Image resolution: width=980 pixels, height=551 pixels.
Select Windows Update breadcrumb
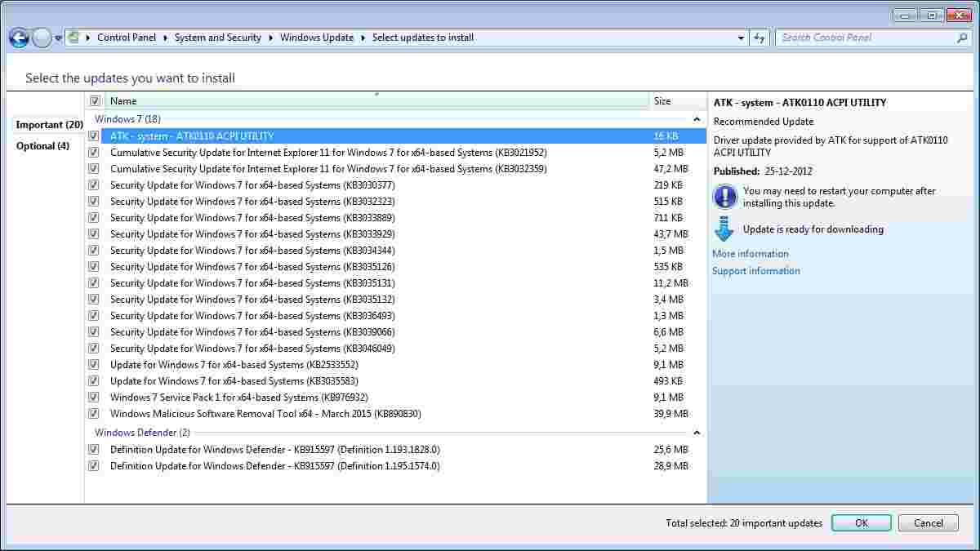tap(317, 38)
